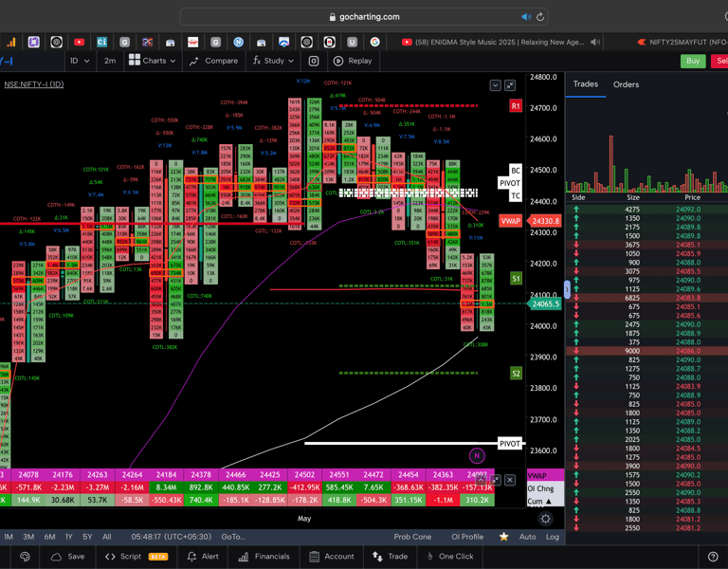The image size is (728, 569).
Task: Open the Charts layout dropdown
Action: coord(153,61)
